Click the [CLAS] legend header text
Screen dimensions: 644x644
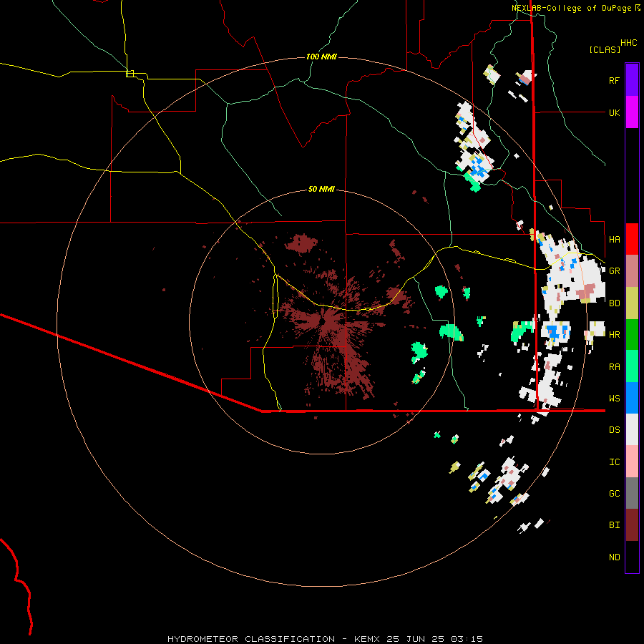[x=605, y=49]
